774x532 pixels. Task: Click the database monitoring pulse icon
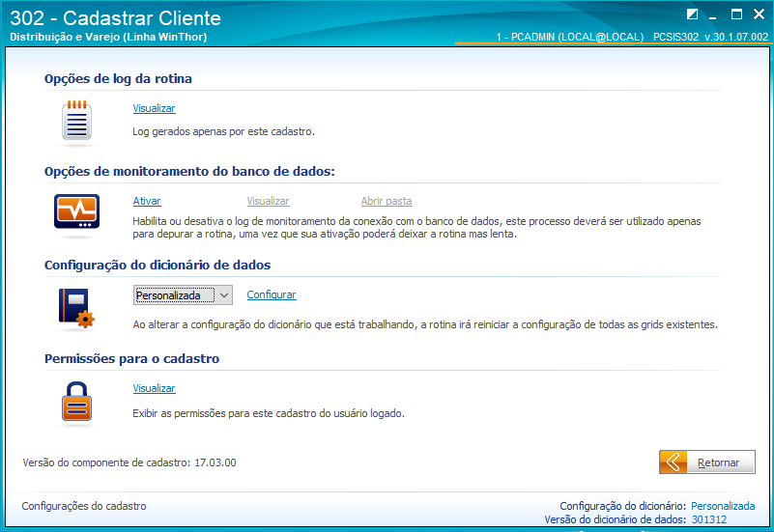tap(76, 211)
